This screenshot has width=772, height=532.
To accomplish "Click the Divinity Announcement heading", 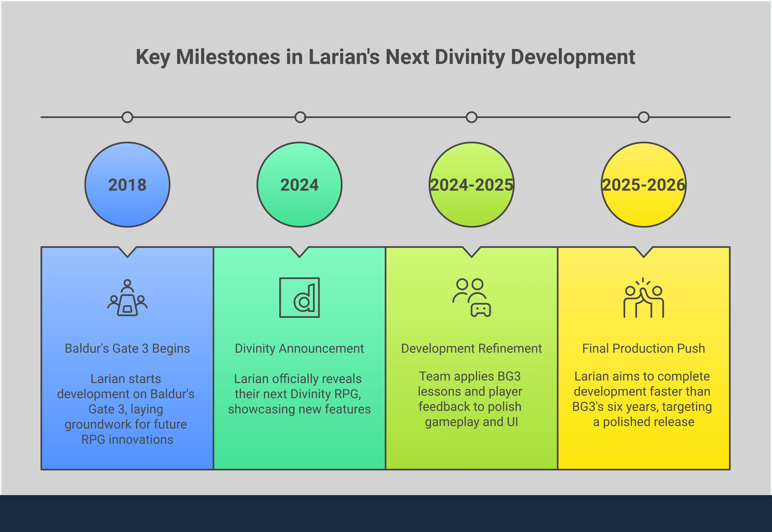I will pos(299,348).
